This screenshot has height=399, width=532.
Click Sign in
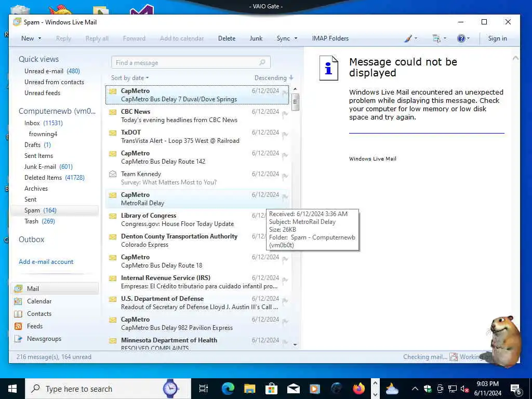coord(497,38)
